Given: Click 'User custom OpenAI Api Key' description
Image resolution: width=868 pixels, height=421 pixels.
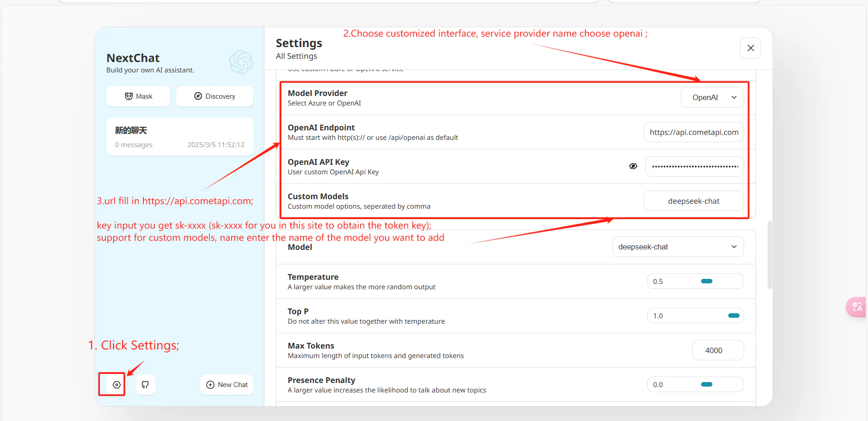Looking at the screenshot, I should [x=333, y=172].
